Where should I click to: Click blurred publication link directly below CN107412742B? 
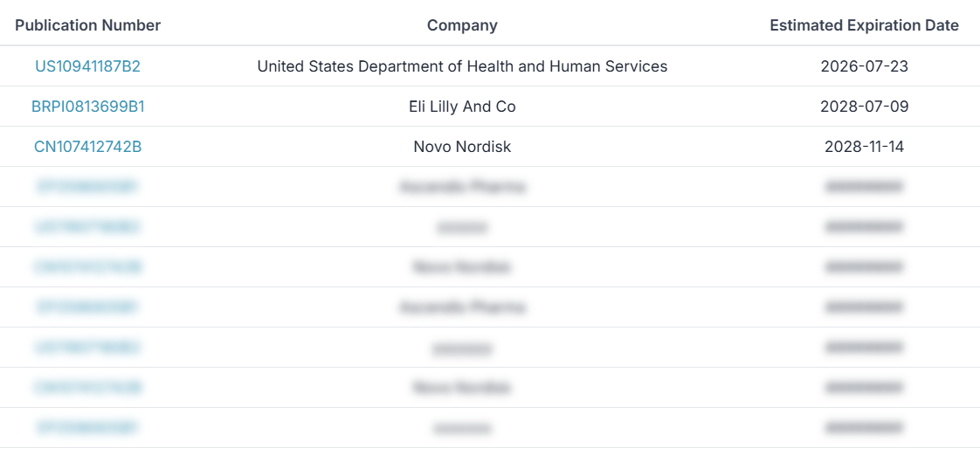pos(87,187)
